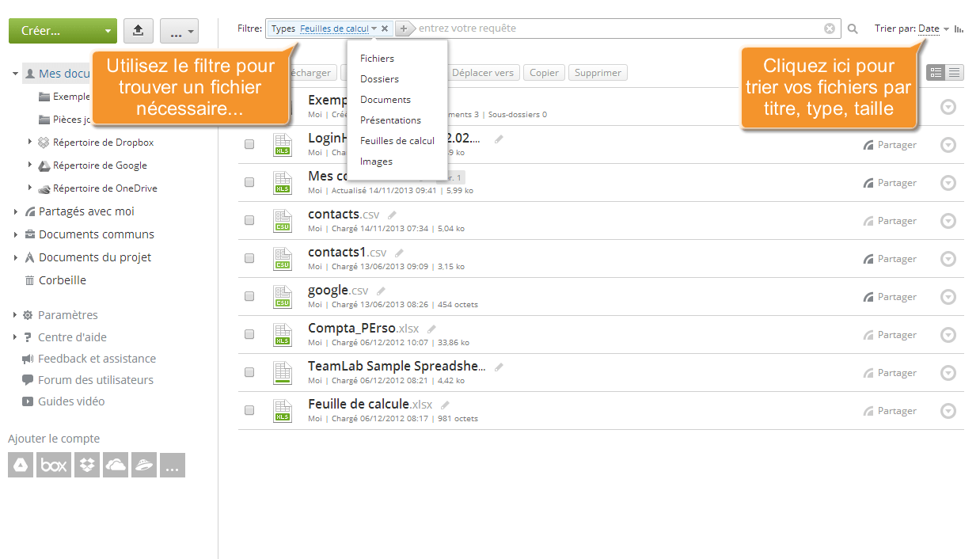Tick the checkbox for the LoginH .xls file
Viewport: 980px width, 559px height.
coord(249,144)
